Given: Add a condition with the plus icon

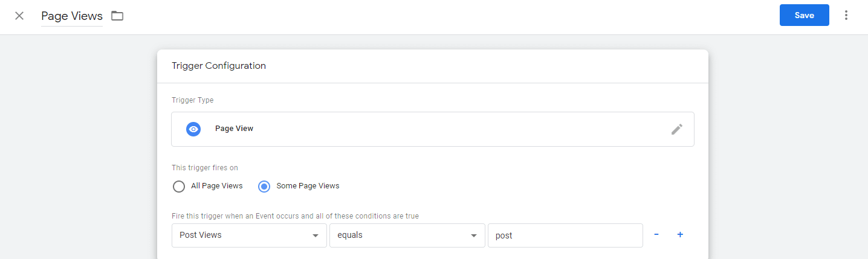Looking at the screenshot, I should 680,235.
